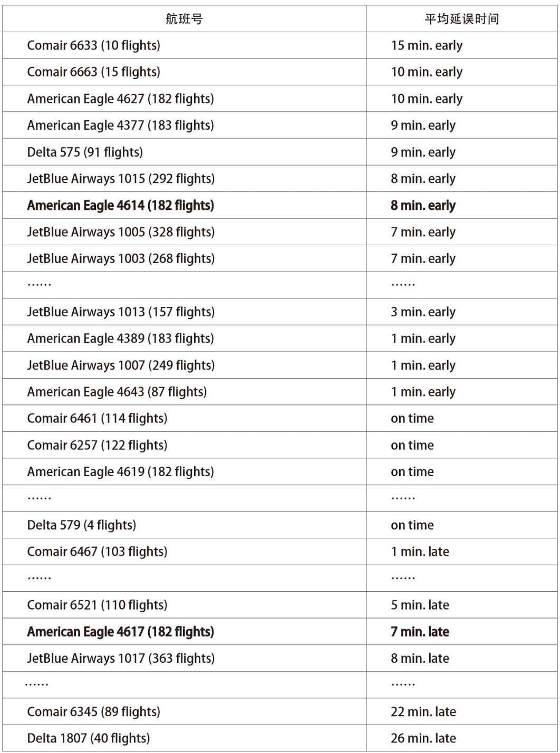Select JetBlue Airways 1017 (363 flights)
Viewport: 560px width, 753px height.
121,659
